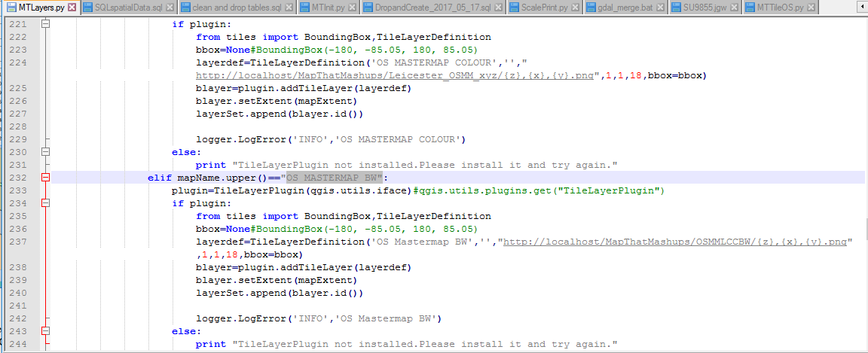Click the print statement on line 231
This screenshot has height=353, width=868.
coord(406,165)
